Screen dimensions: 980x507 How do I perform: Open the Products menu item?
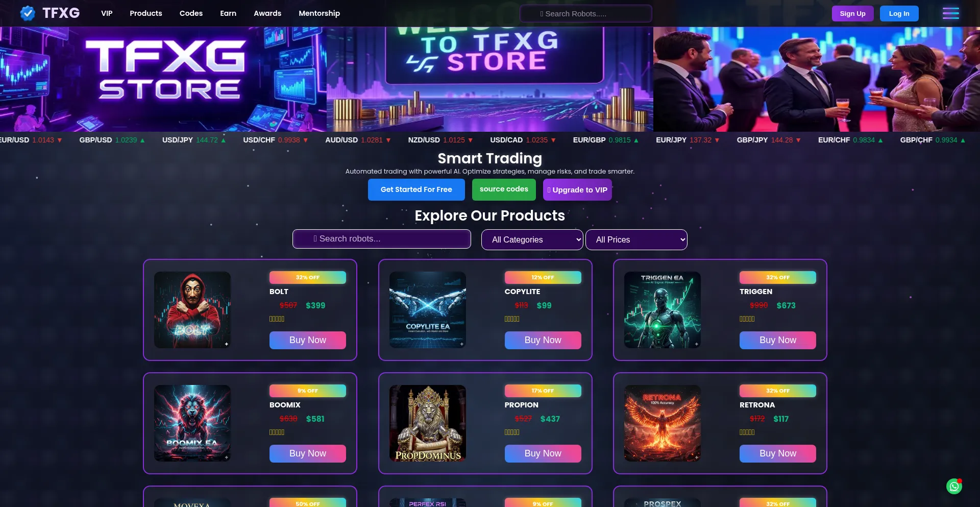click(x=146, y=13)
